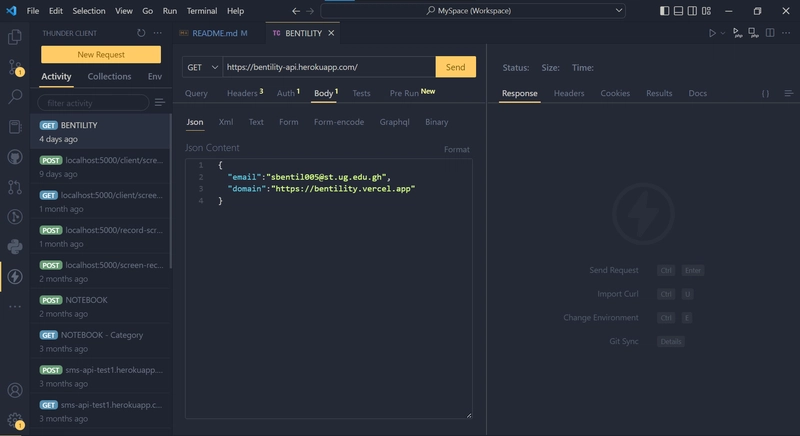Close the BENTILITY editor tab
Screen dimensions: 800x436
coord(331,33)
